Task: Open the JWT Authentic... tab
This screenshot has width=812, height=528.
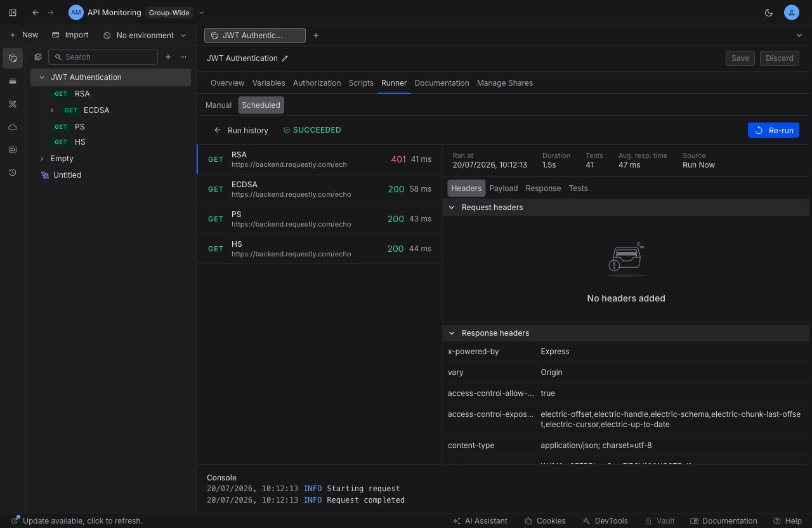Action: pos(254,36)
